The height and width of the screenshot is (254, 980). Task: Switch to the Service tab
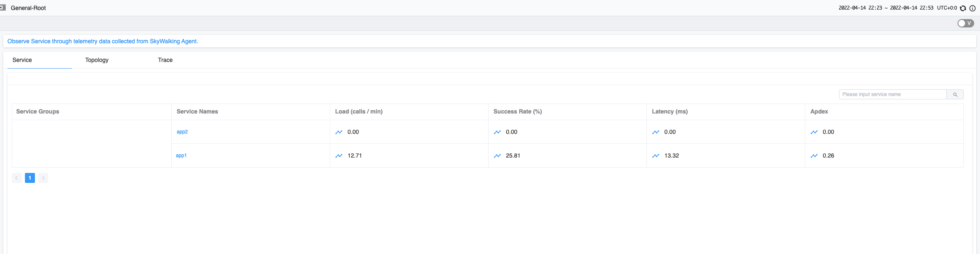point(22,60)
